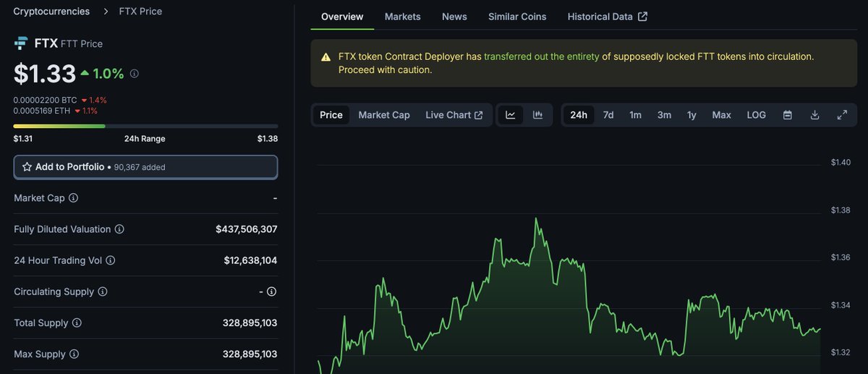868x374 pixels.
Task: Set chart range to Max
Action: tap(721, 115)
